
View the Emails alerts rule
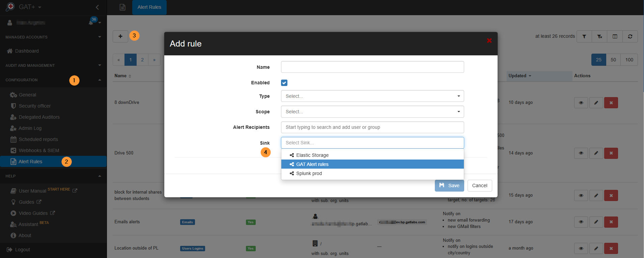[581, 222]
